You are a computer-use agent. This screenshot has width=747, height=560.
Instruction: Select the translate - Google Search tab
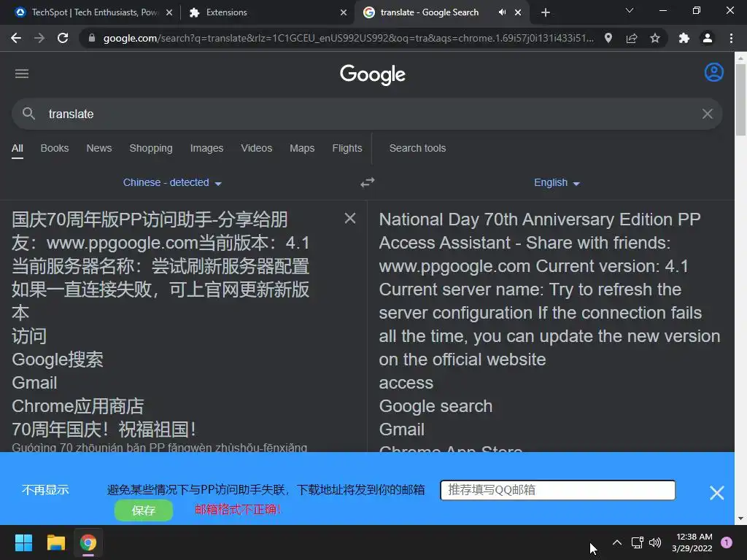tap(429, 12)
